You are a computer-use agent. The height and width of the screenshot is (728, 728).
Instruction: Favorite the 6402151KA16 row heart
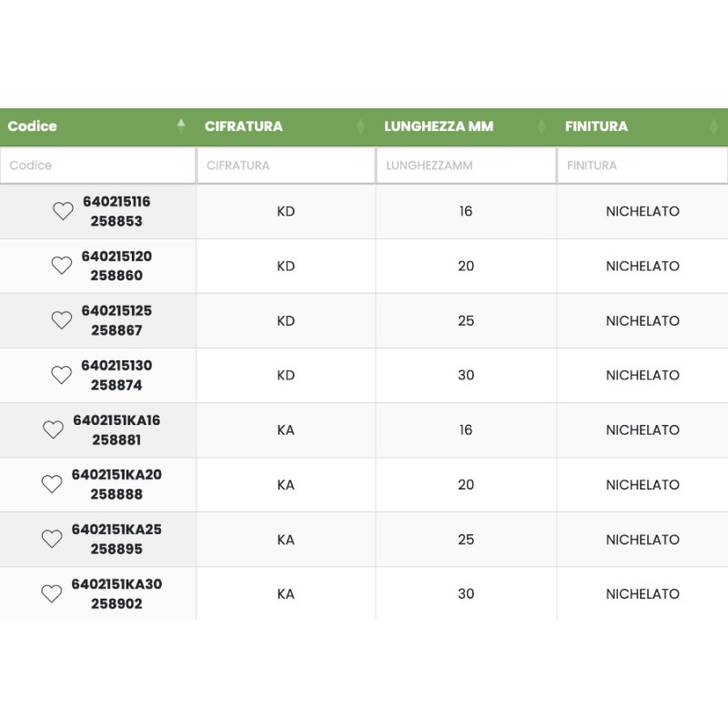(x=54, y=430)
